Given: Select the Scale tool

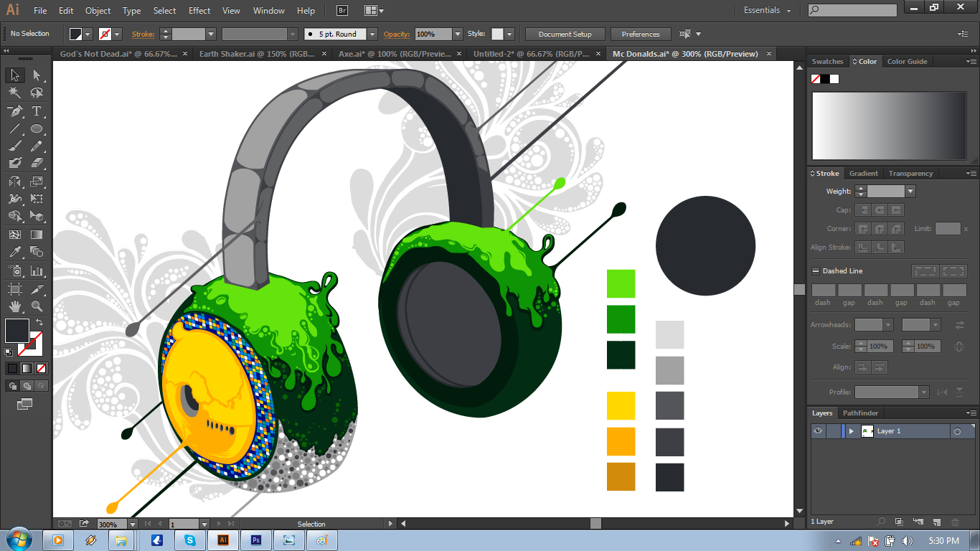Looking at the screenshot, I should (37, 182).
